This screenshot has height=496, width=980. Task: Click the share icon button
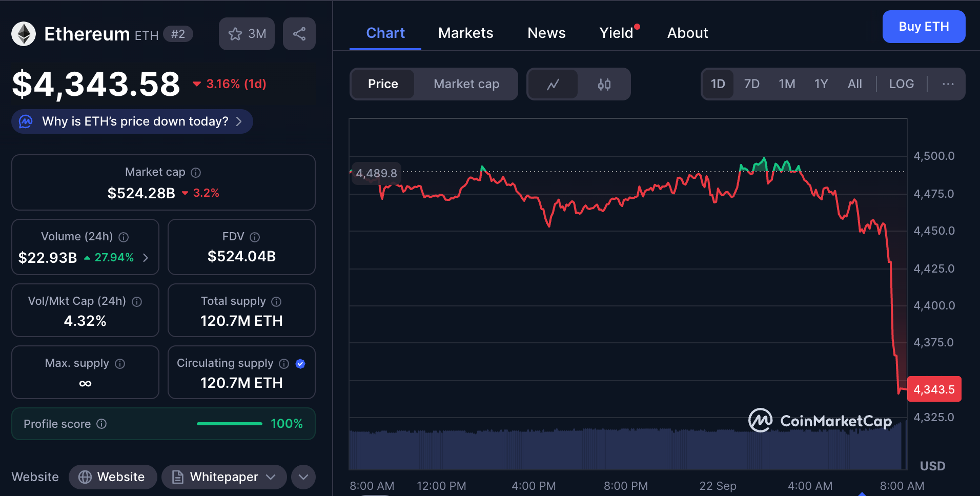299,34
